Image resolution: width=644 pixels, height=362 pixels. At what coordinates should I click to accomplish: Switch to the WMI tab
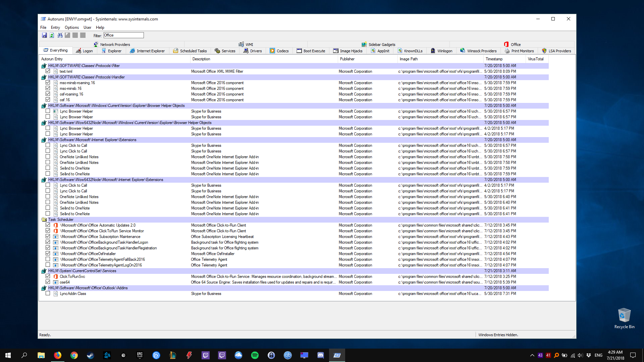pyautogui.click(x=246, y=44)
